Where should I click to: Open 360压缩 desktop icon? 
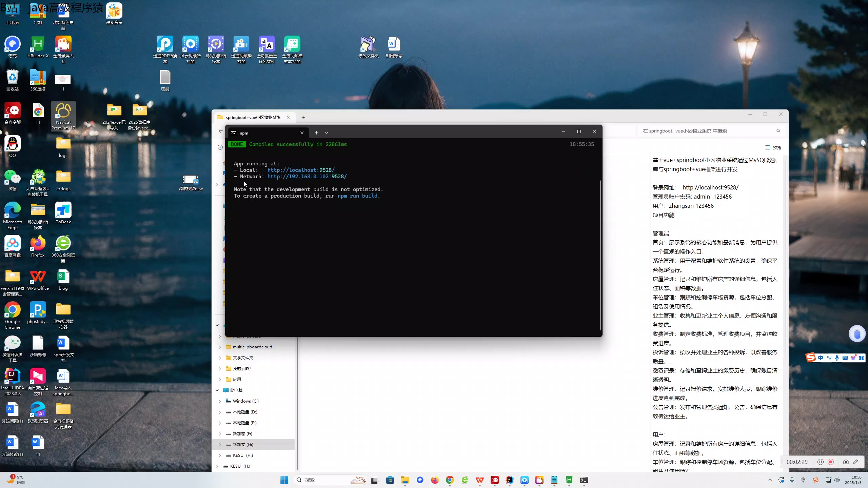tap(38, 80)
